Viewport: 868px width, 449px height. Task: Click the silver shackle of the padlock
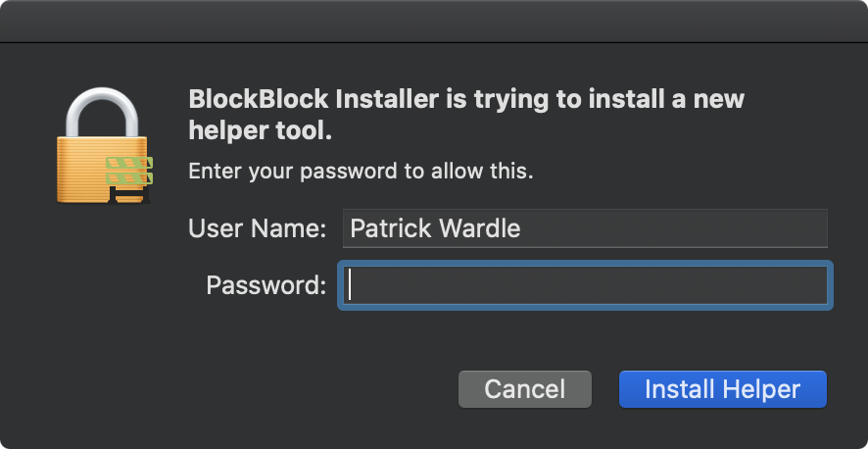tap(102, 113)
